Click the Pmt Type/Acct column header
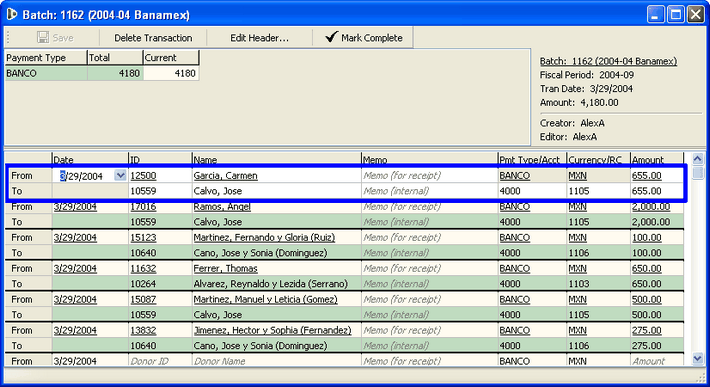Viewport: 710px width, 387px height. tap(532, 159)
